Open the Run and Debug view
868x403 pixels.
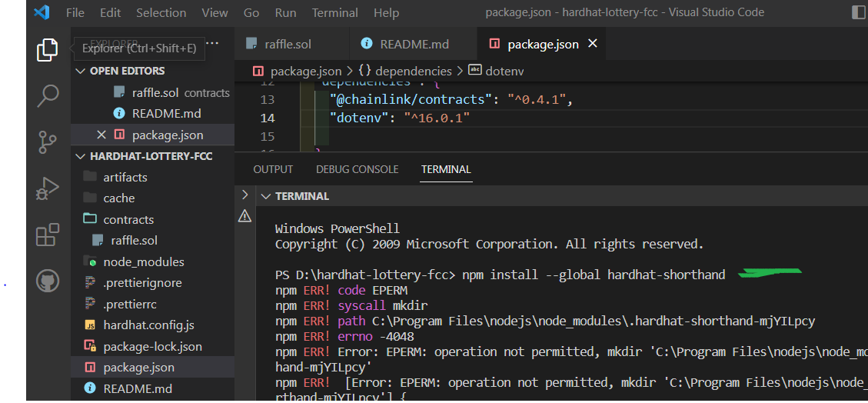(x=48, y=188)
